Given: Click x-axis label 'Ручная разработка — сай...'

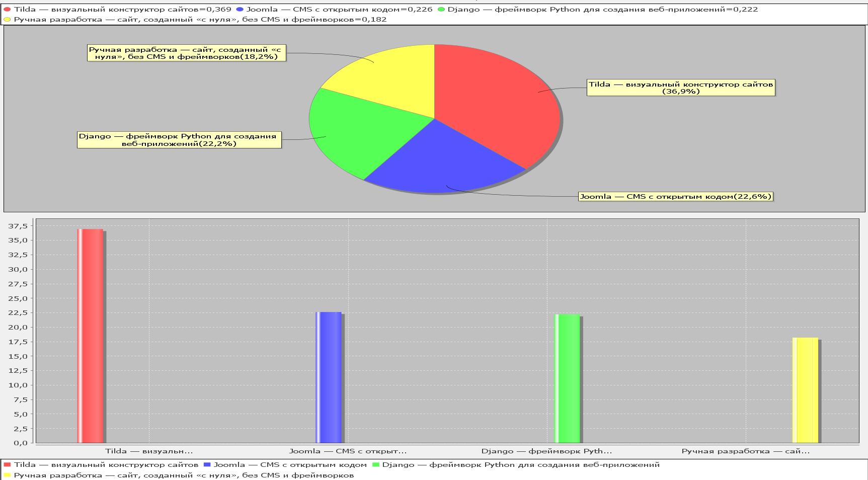Looking at the screenshot, I should pos(746,451).
